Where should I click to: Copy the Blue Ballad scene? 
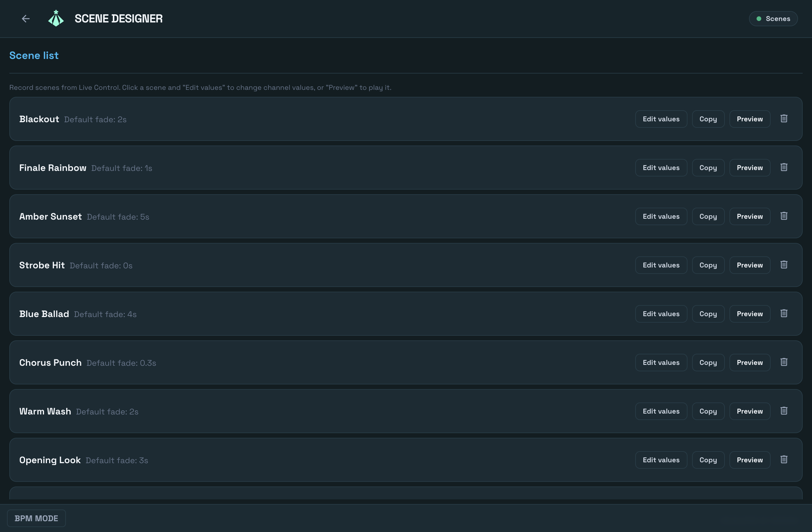[708, 314]
